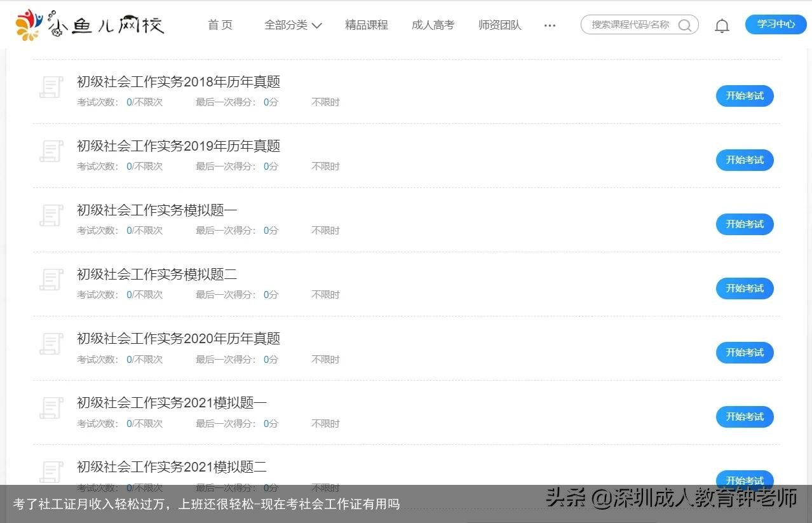Viewport: 812px width, 523px height.
Task: Open the 师资团队 menu item
Action: click(499, 25)
